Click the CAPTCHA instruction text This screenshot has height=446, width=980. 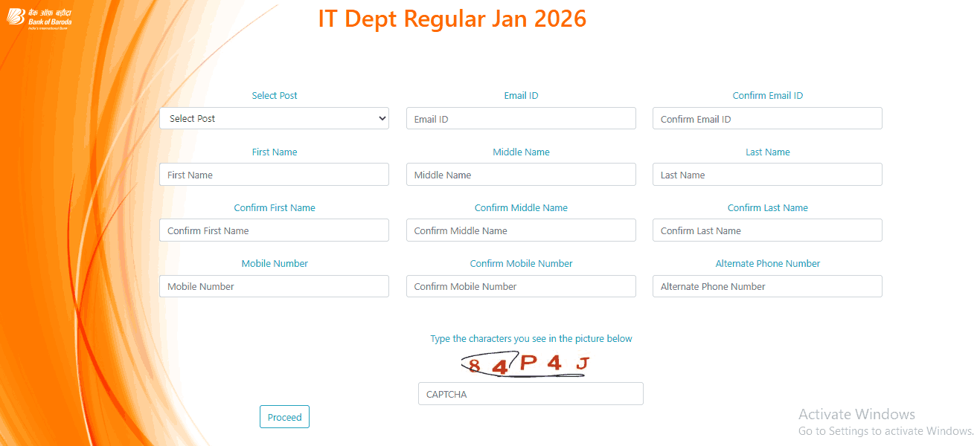coord(531,338)
